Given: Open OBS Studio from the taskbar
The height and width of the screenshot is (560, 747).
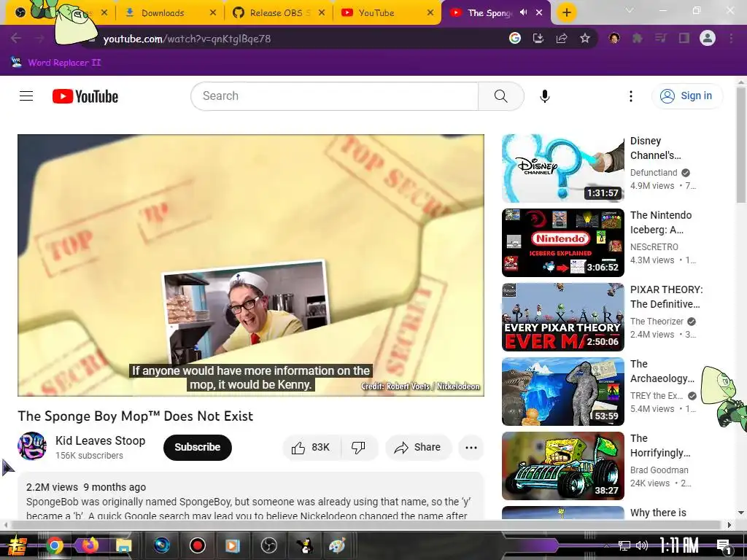Looking at the screenshot, I should [268, 545].
